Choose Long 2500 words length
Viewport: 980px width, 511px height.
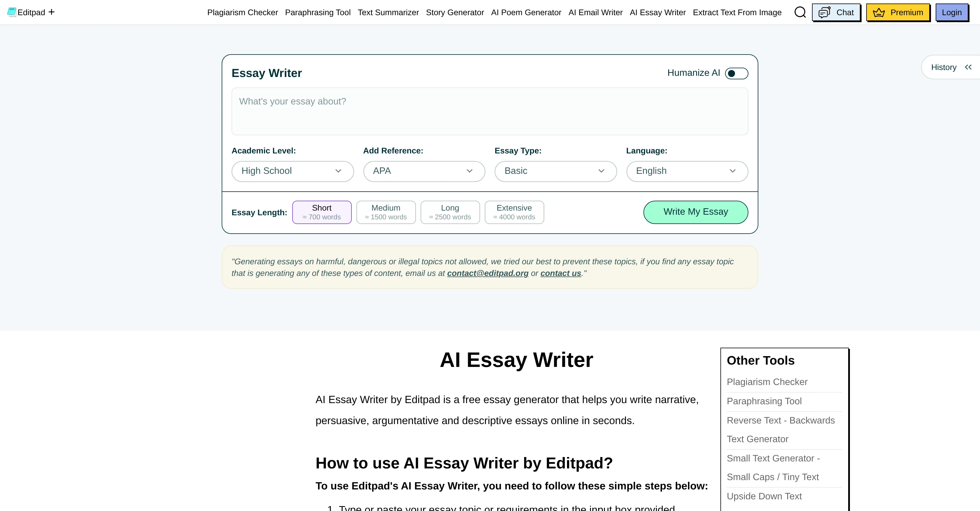click(450, 212)
